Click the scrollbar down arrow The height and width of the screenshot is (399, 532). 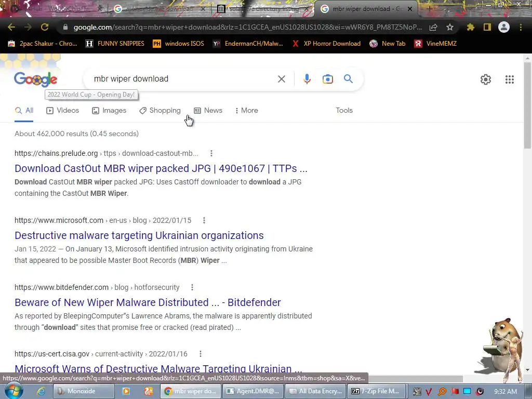coord(527,370)
